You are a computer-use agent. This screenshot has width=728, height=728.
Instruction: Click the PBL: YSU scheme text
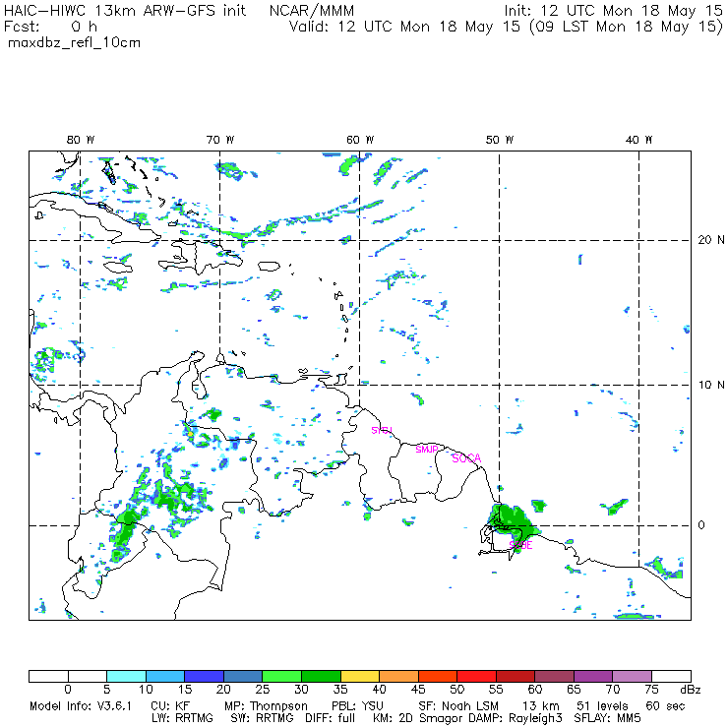click(357, 706)
